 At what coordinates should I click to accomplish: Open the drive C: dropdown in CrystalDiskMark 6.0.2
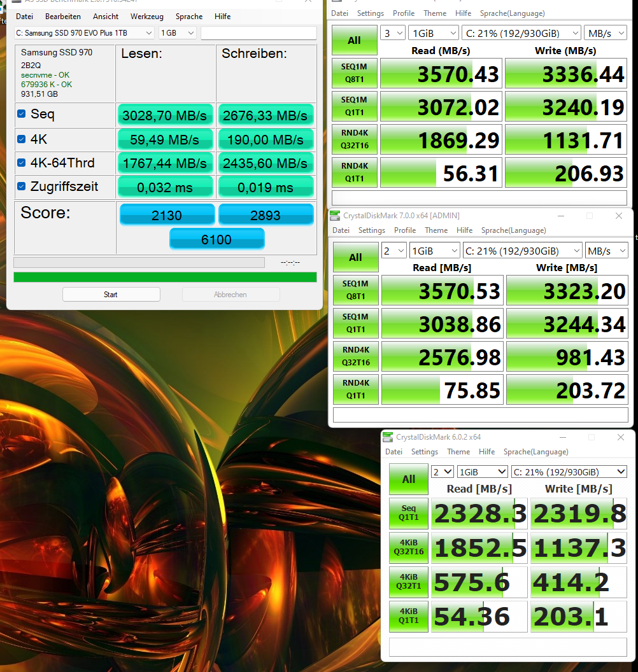(569, 472)
